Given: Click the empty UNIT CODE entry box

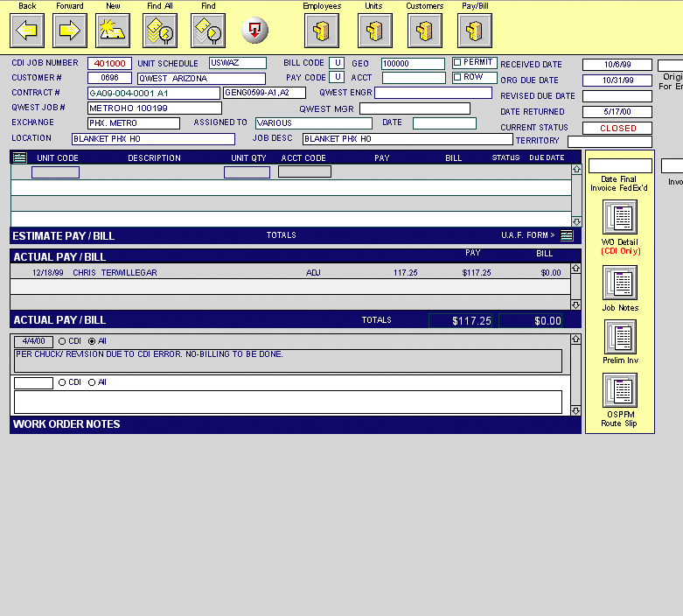Looking at the screenshot, I should click(x=55, y=172).
